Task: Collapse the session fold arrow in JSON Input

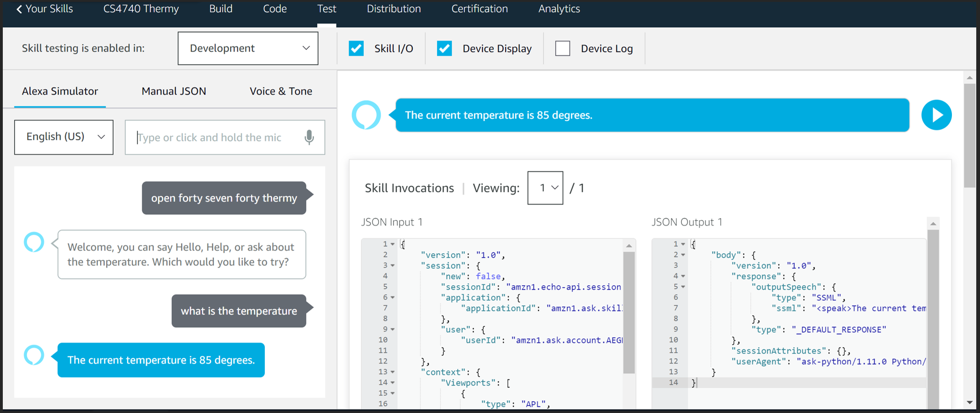Action: point(393,265)
